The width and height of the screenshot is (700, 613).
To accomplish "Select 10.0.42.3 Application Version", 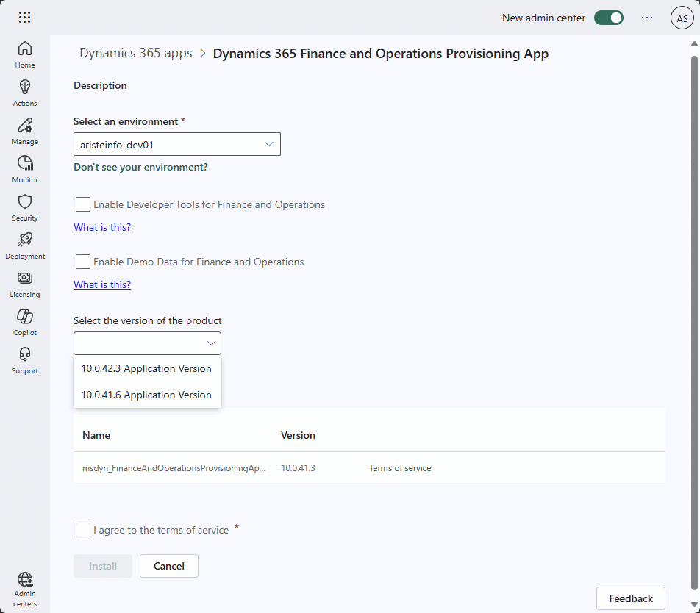I will click(x=145, y=368).
